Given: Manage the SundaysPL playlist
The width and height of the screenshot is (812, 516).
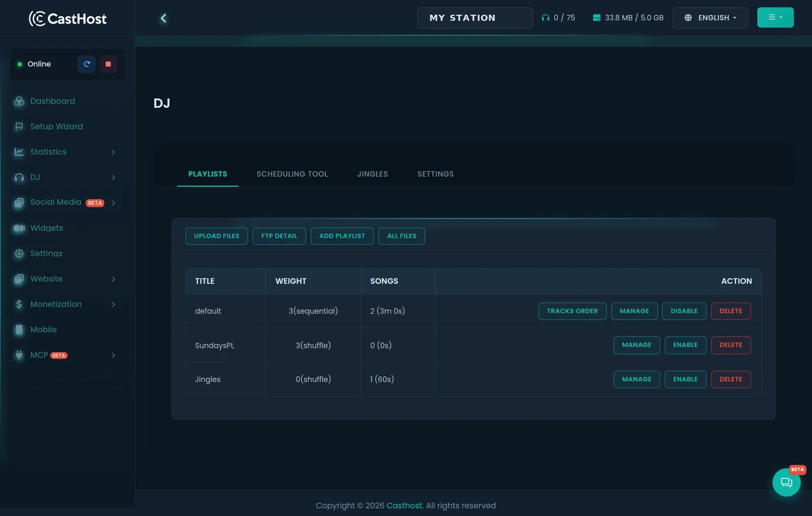Looking at the screenshot, I should point(637,345).
